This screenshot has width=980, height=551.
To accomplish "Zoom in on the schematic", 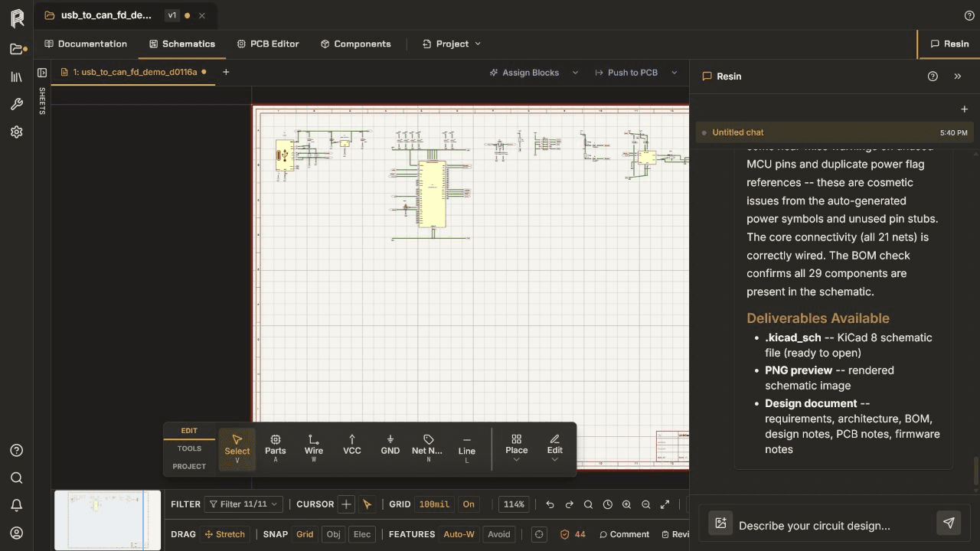I will (x=626, y=504).
